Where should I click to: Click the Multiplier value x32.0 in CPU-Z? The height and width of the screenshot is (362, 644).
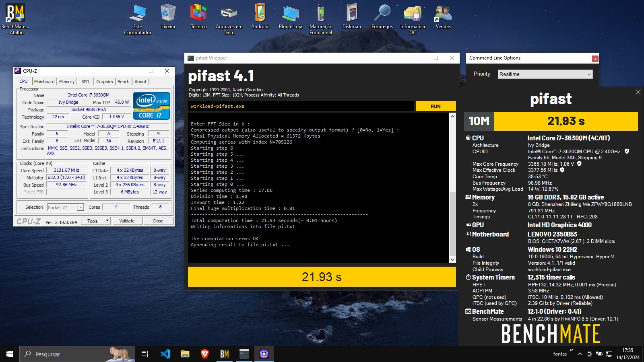pyautogui.click(x=66, y=177)
